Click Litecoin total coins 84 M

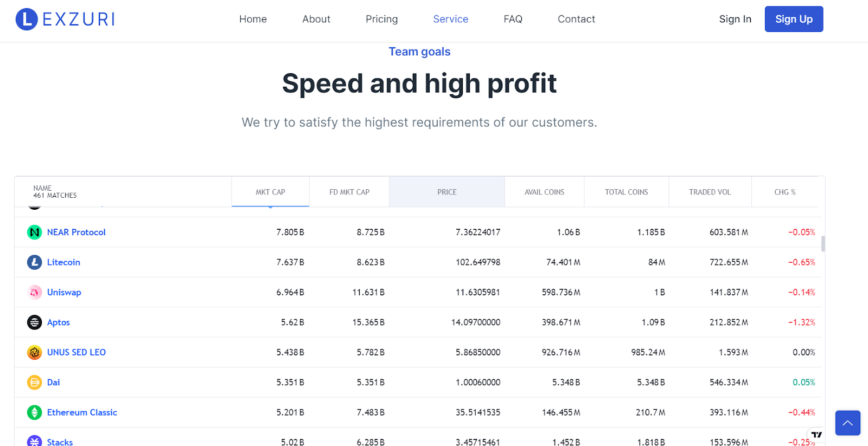pos(656,262)
